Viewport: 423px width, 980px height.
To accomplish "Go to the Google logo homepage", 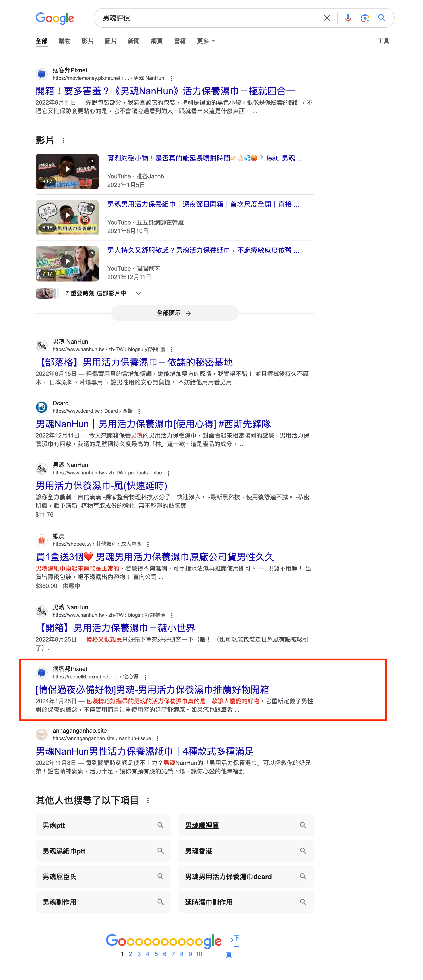I will (55, 18).
